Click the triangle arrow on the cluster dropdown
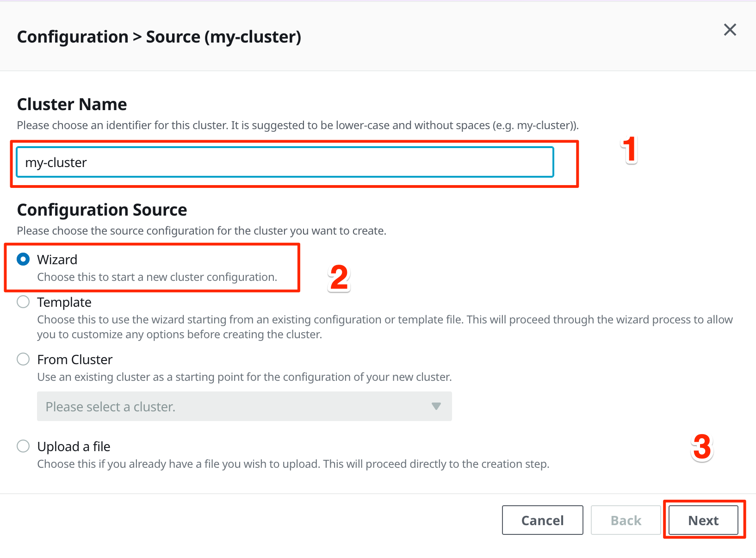Viewport: 756px width, 558px height. coord(436,406)
